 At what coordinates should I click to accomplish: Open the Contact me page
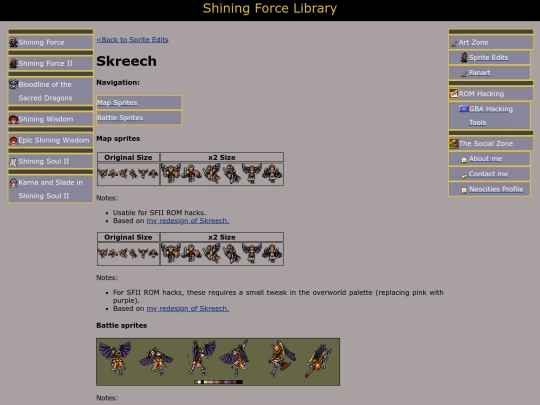[x=488, y=174]
